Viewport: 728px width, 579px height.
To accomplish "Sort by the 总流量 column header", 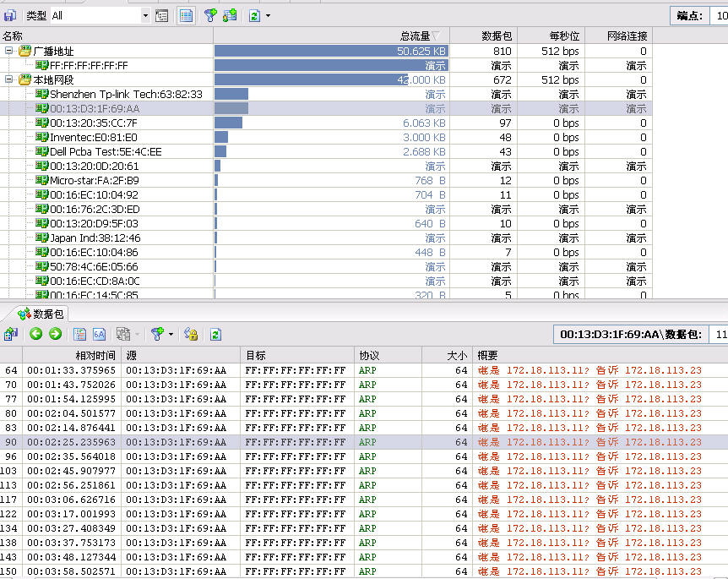I will point(414,36).
